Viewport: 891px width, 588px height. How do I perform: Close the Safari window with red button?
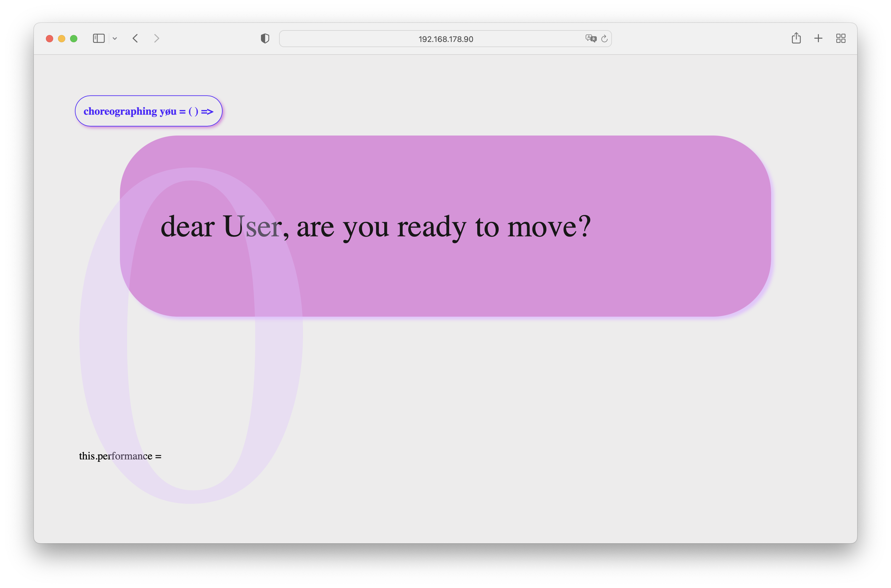pos(50,39)
